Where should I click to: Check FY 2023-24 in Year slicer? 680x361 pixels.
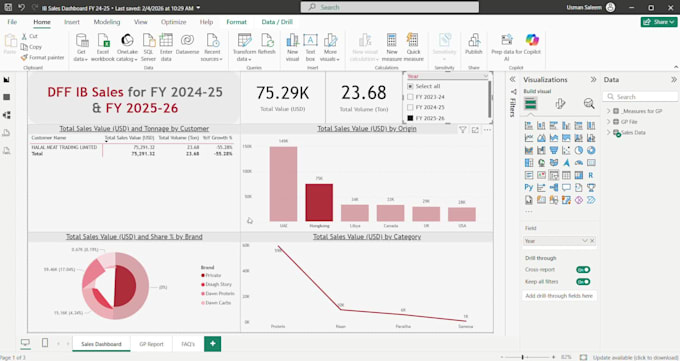coord(410,97)
